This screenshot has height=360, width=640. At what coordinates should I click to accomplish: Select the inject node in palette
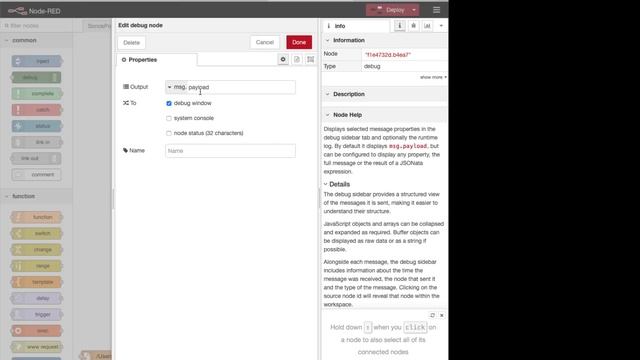click(37, 61)
